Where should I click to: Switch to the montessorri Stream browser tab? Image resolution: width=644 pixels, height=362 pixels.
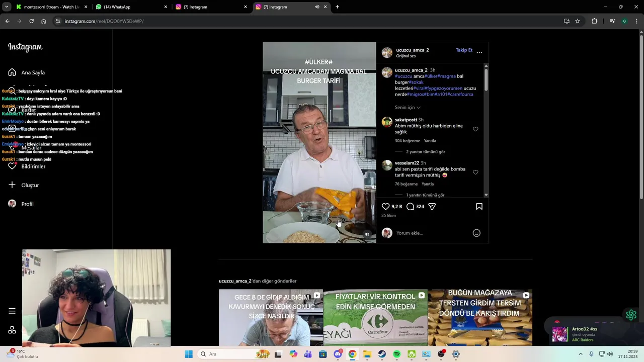(51, 7)
